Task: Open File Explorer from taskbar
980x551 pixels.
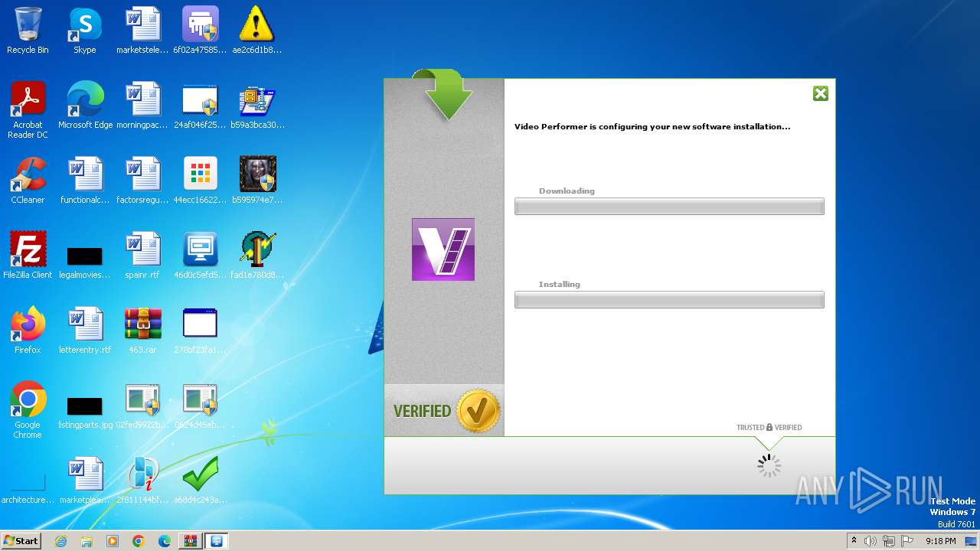Action: [87, 541]
